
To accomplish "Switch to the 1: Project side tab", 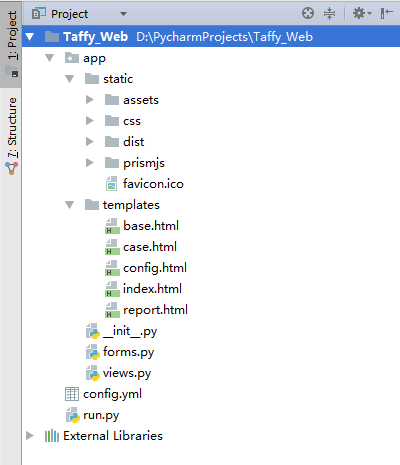I will (x=11, y=44).
